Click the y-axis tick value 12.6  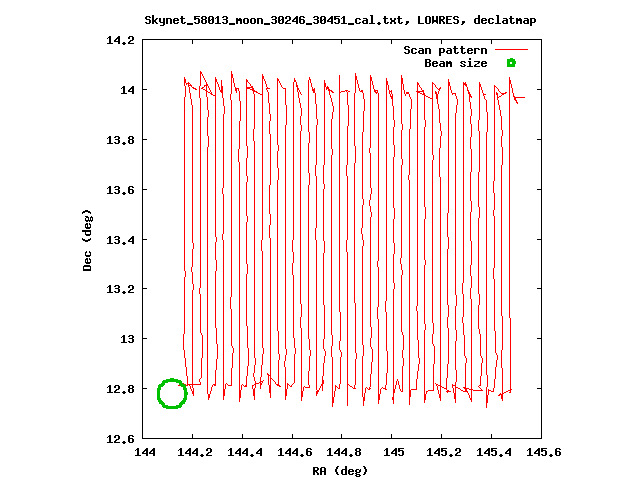[x=120, y=439]
